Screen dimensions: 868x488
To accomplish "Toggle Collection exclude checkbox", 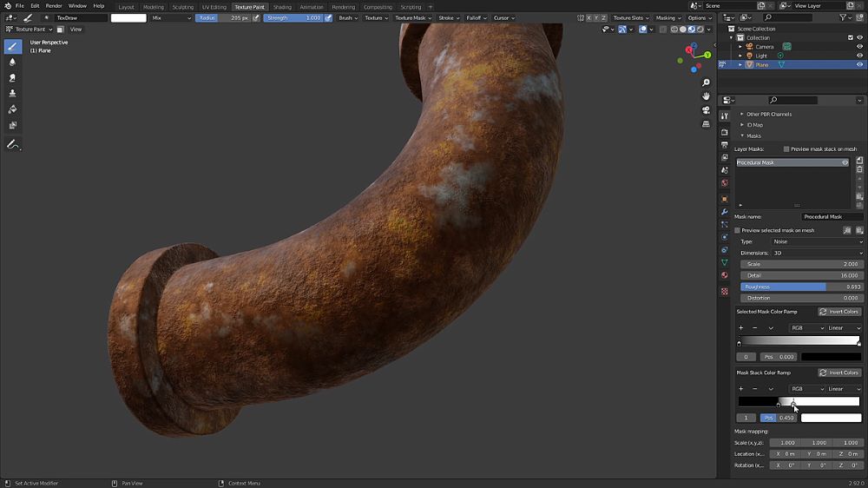I will (851, 37).
